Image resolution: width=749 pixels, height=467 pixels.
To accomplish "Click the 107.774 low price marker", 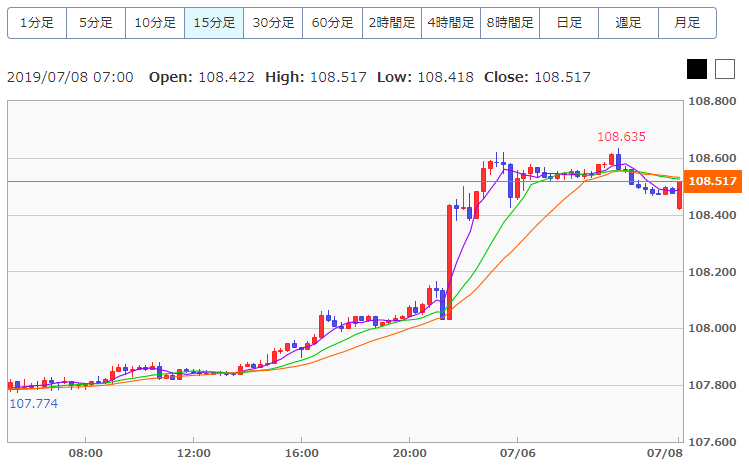I will pos(34,403).
